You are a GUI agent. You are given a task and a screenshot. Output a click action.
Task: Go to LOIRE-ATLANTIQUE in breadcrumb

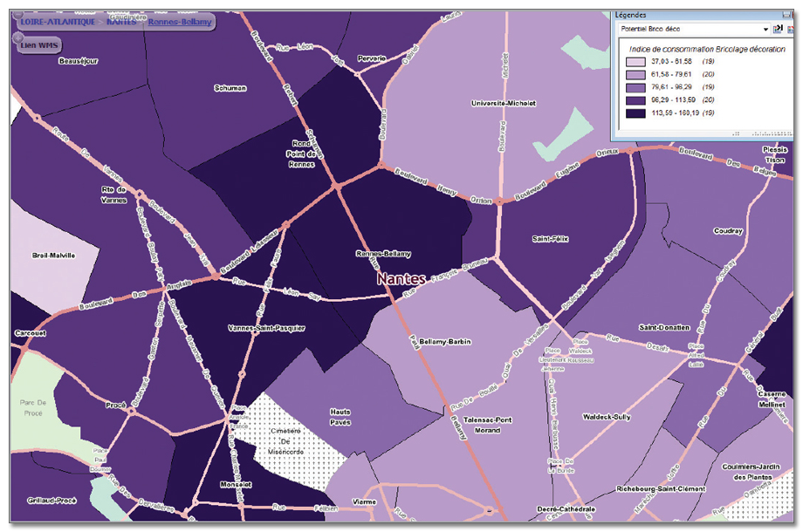point(58,21)
